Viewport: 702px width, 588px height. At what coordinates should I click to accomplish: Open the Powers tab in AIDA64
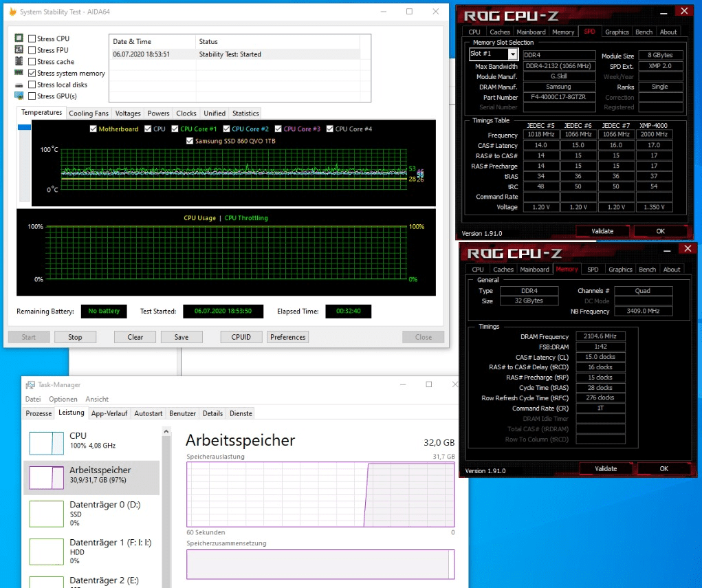click(x=159, y=113)
